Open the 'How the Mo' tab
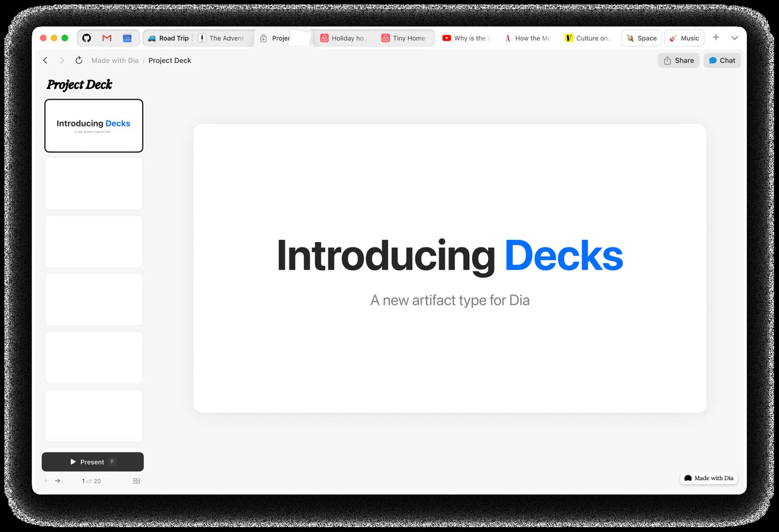779x532 pixels. (x=528, y=38)
